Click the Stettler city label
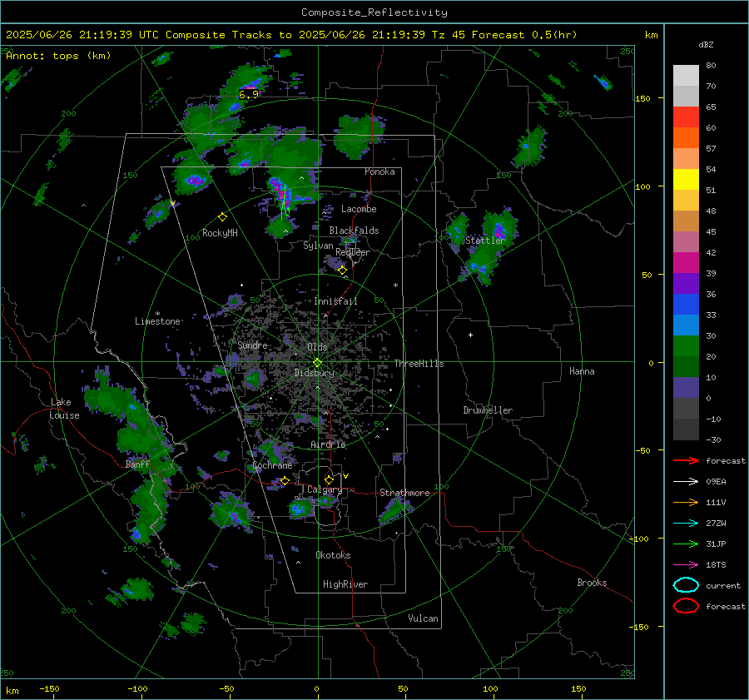 point(485,241)
